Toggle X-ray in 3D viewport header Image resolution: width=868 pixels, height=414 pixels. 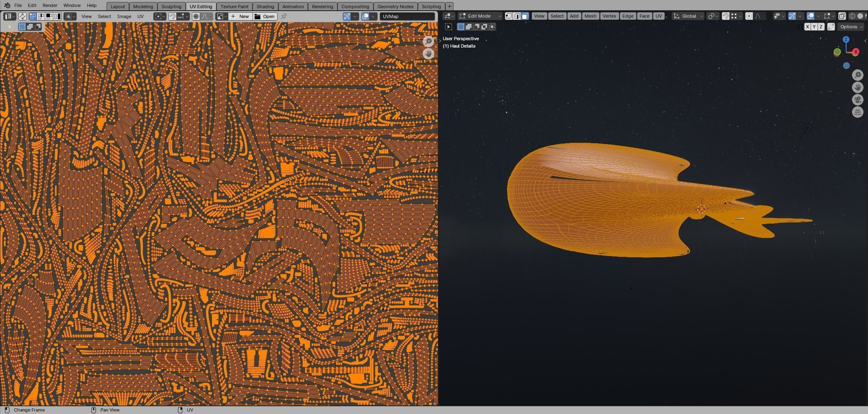(842, 16)
